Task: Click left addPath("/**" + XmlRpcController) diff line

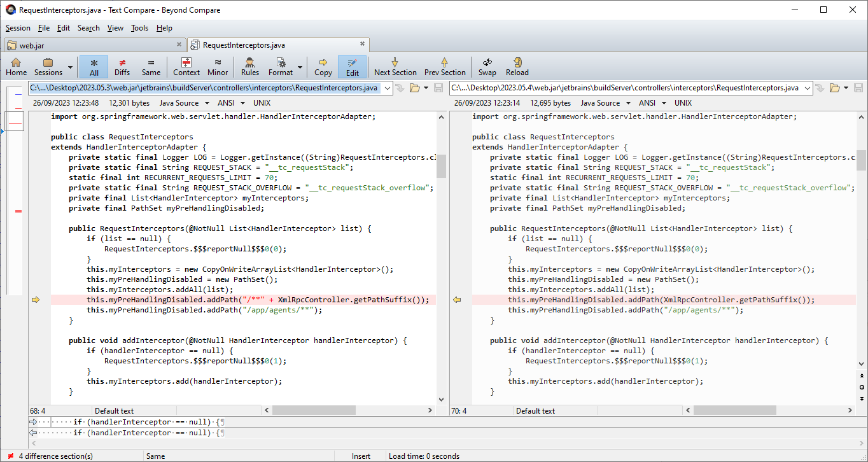Action: (243, 300)
